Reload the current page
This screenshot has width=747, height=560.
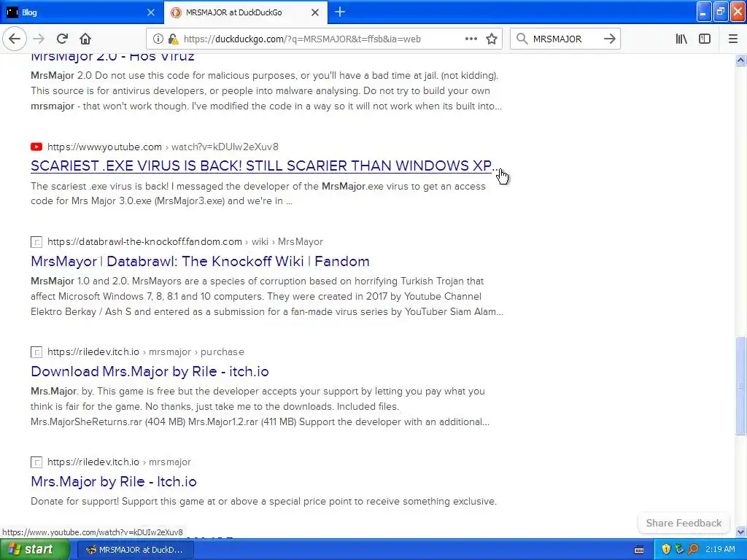(62, 39)
